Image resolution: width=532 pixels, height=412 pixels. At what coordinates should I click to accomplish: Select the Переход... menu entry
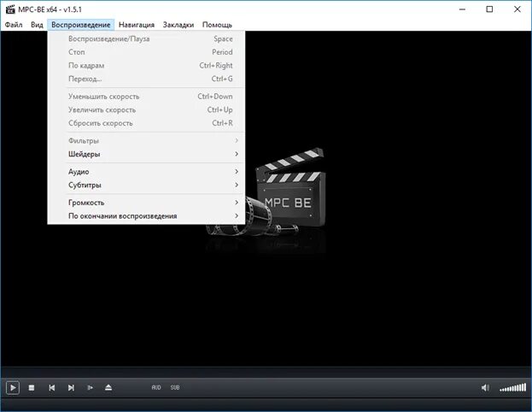pos(146,79)
